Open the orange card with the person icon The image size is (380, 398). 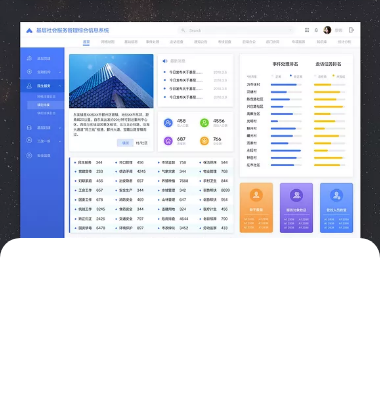pos(256,208)
